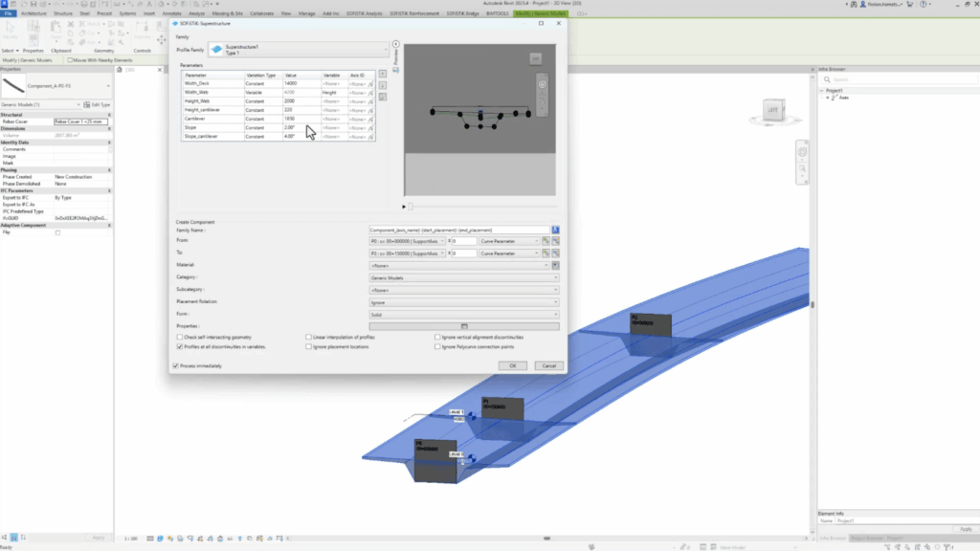Open the Profile Family dropdown
This screenshot has height=551, width=980.
point(386,49)
